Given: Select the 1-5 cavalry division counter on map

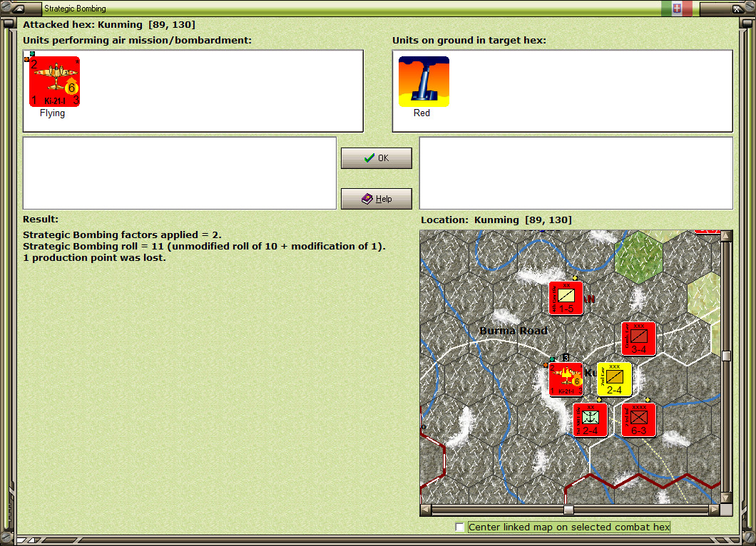Looking at the screenshot, I should pyautogui.click(x=566, y=298).
